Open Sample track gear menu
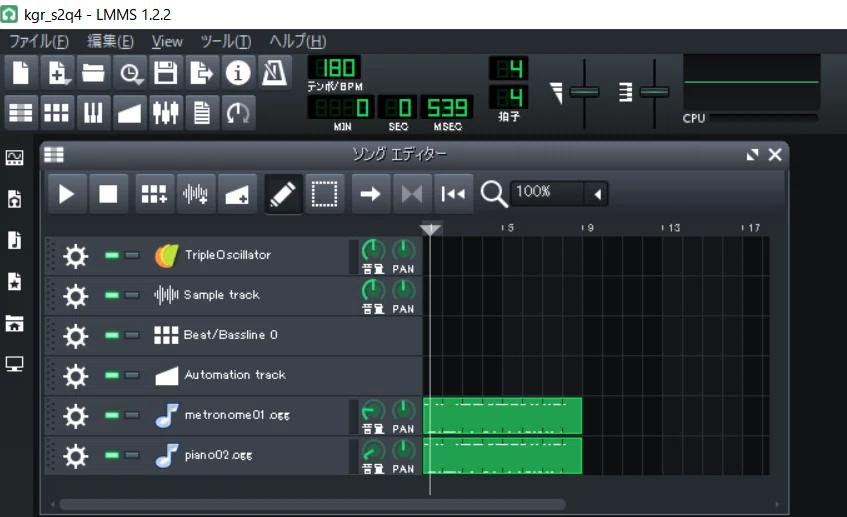This screenshot has width=847, height=517. coord(76,296)
